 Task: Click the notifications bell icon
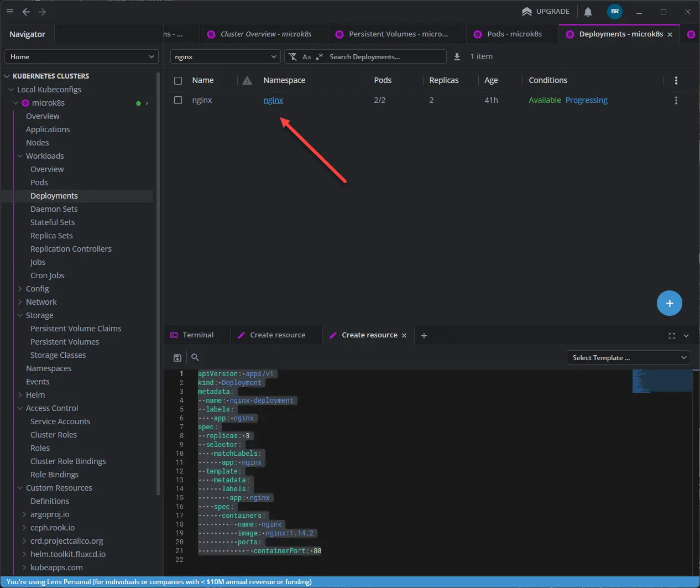point(588,12)
